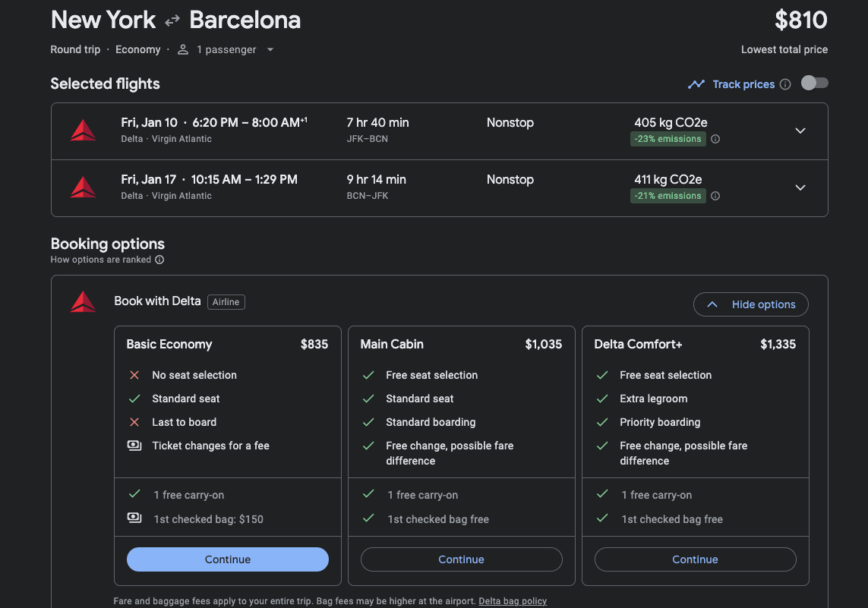This screenshot has height=608, width=868.
Task: Click checkmark beside Delta Comfort+ 1 free carry-on
Action: pyautogui.click(x=602, y=493)
